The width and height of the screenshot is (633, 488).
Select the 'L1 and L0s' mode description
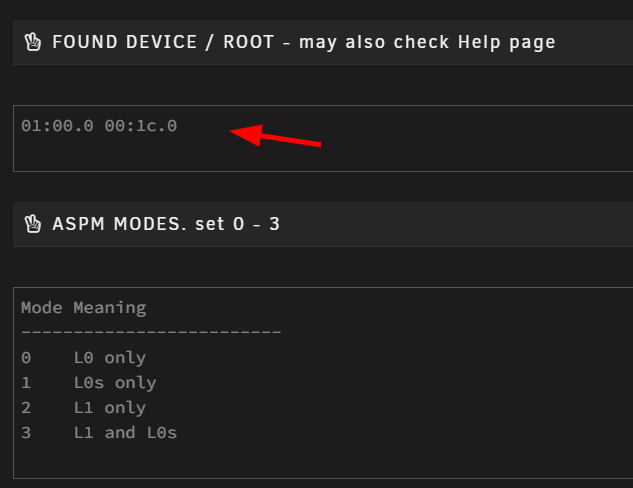(125, 433)
